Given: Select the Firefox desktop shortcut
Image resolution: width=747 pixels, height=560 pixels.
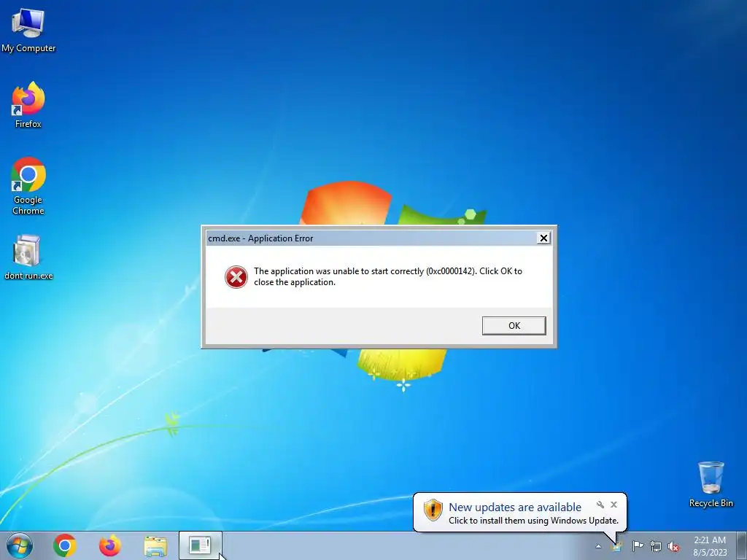Looking at the screenshot, I should pyautogui.click(x=28, y=105).
